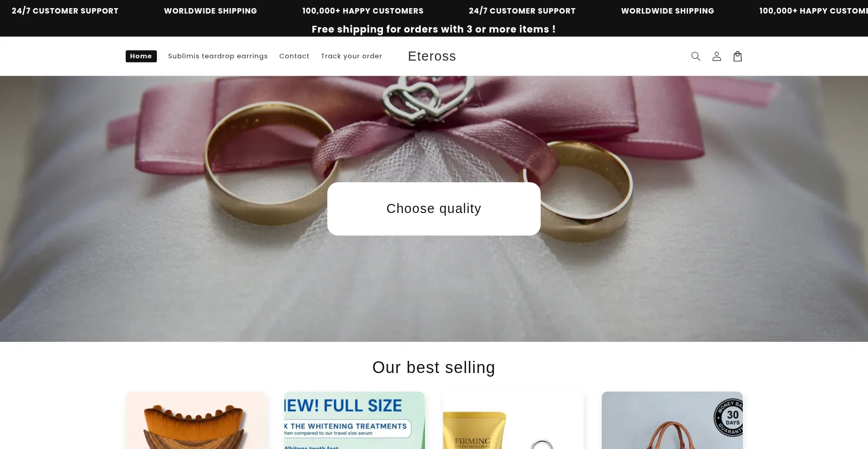Click the Our best selling heading
This screenshot has height=449, width=868.
pos(434,368)
